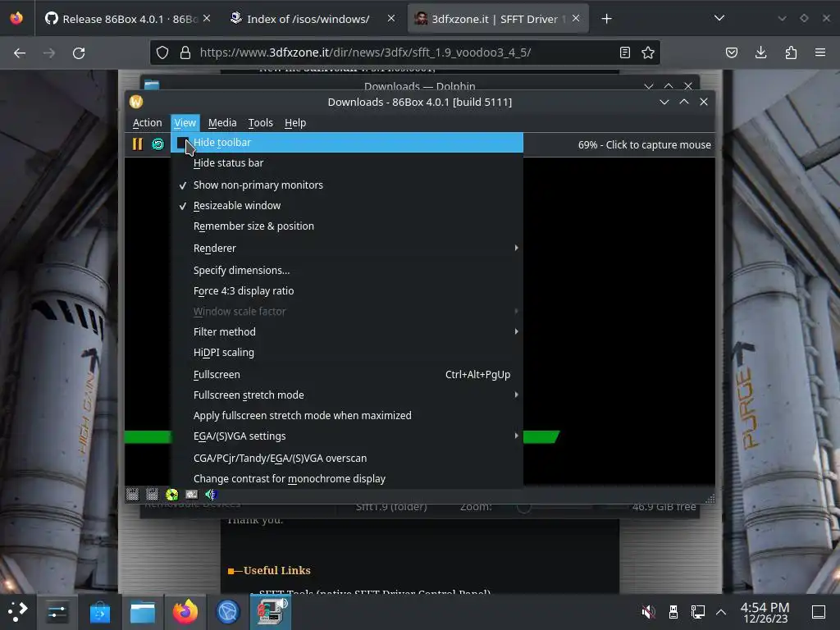Open Save to Pocket in Firefox toolbar
The image size is (840, 630).
point(731,52)
